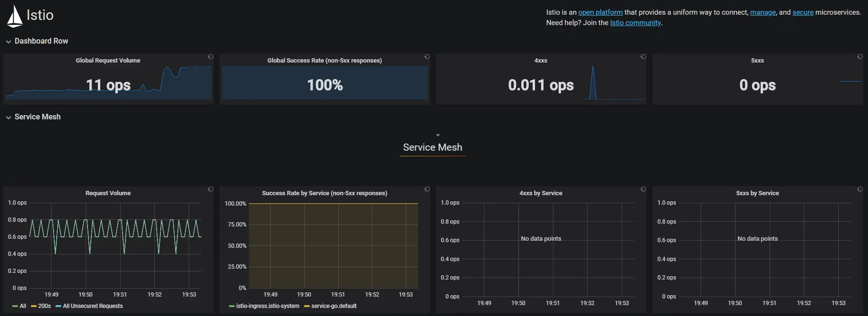Image resolution: width=868 pixels, height=316 pixels.
Task: Open the Service Mesh panel title dropdown caret
Action: point(438,135)
